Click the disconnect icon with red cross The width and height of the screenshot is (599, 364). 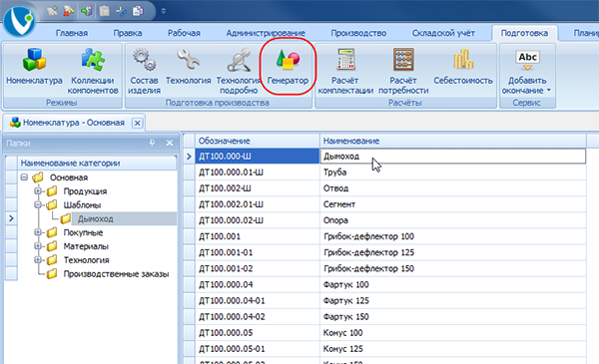tap(69, 11)
